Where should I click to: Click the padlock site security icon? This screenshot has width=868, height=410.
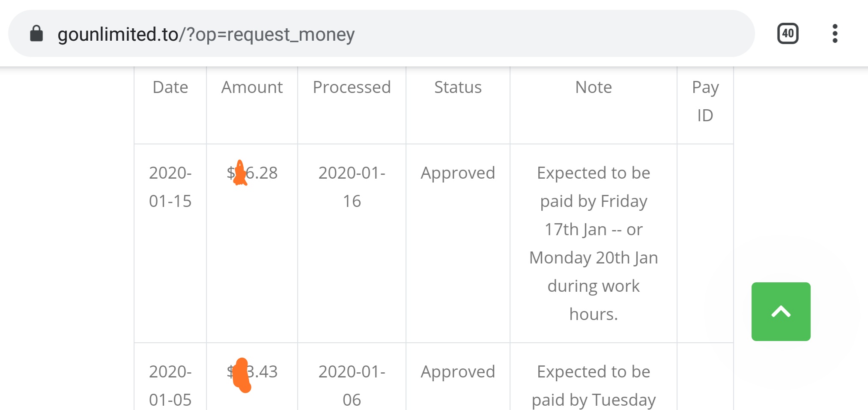coord(36,33)
